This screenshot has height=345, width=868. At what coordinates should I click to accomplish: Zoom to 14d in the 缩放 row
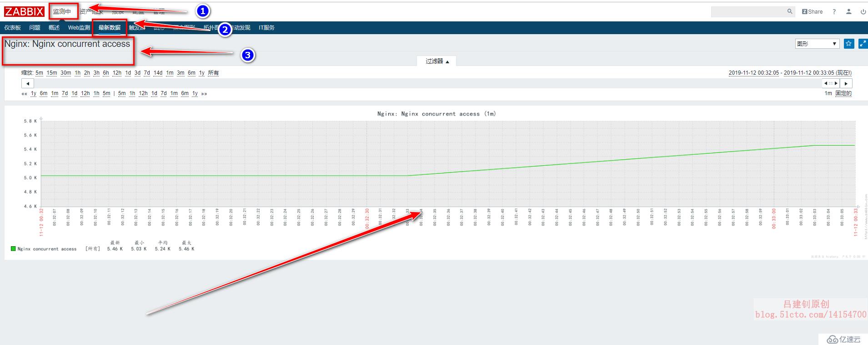pos(158,73)
